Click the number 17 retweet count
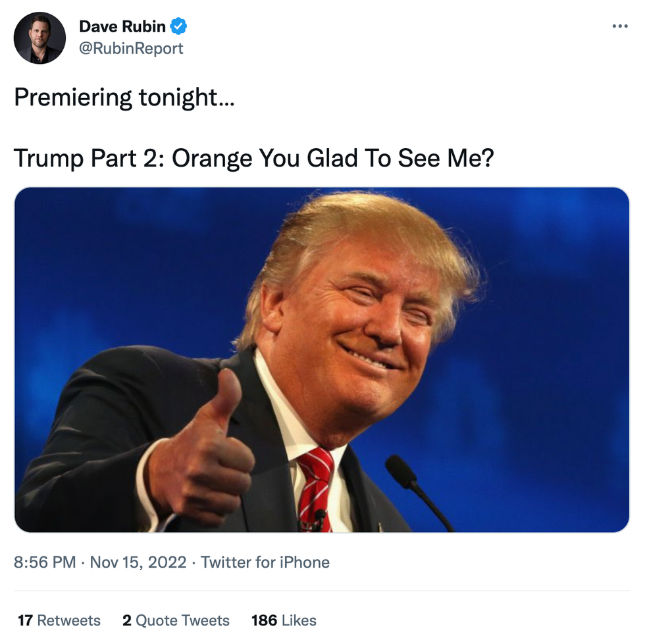 [26, 620]
